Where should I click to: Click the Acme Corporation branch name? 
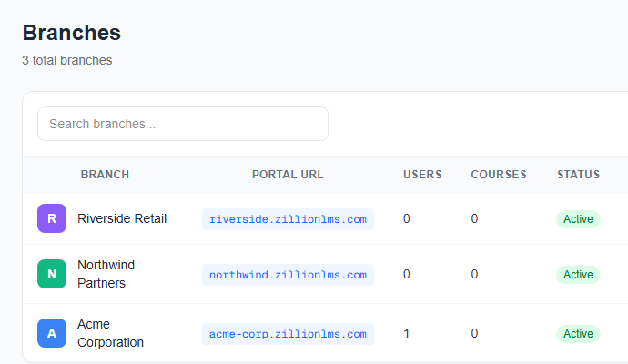110,333
